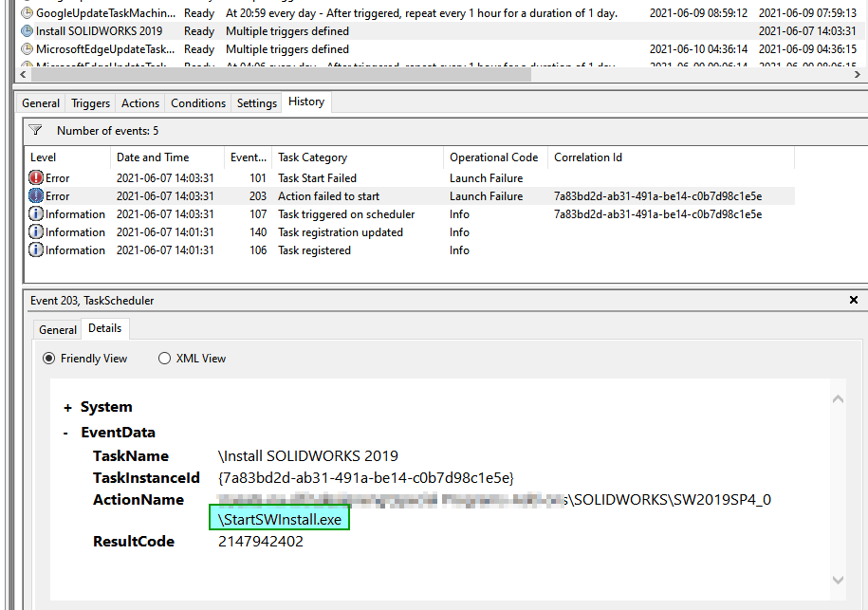868x610 pixels.
Task: Click the highlighted \StartSWInstall.exe text
Action: point(280,519)
